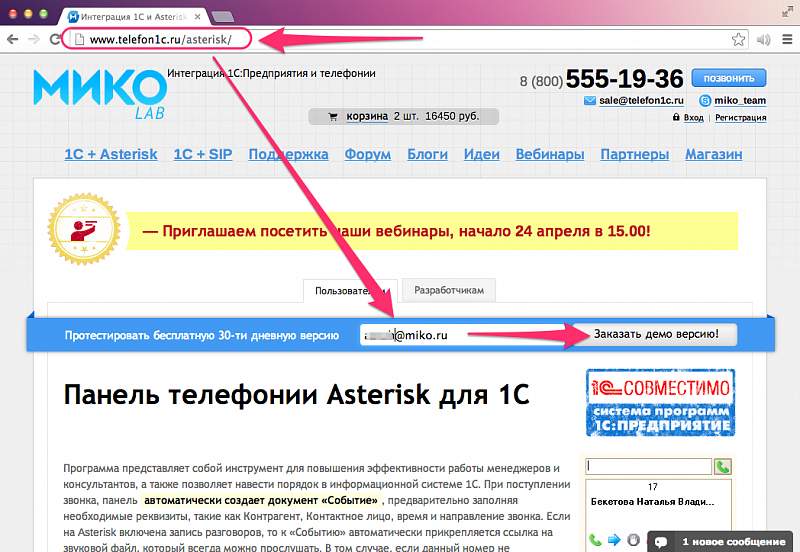The image size is (800, 552).
Task: Click the yellow webinar invitation banner
Action: point(432,231)
